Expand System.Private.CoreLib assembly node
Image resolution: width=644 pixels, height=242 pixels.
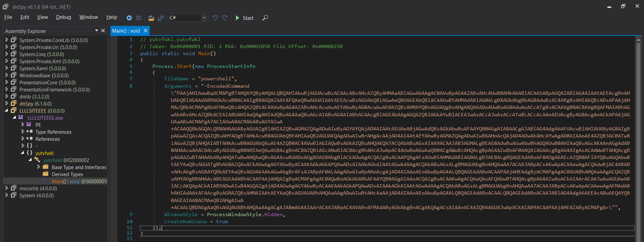7,40
